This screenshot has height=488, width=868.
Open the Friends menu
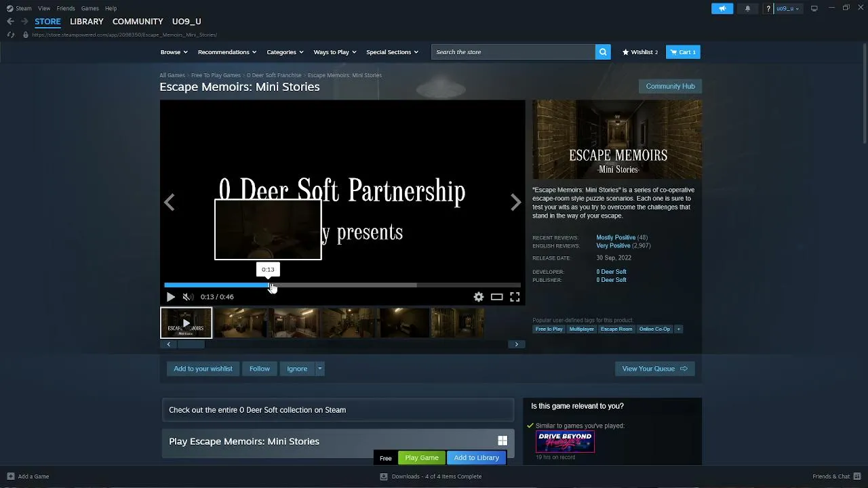click(x=66, y=8)
